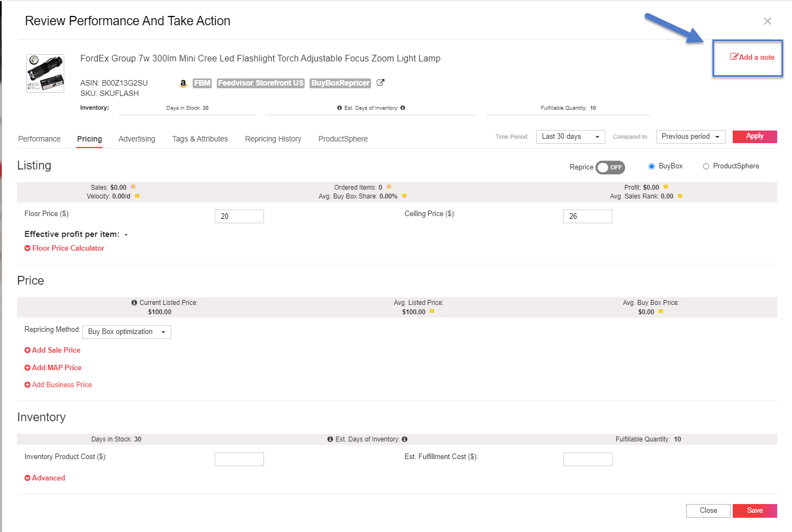Click the Floor Price input field
This screenshot has height=532, width=792.
coord(239,216)
